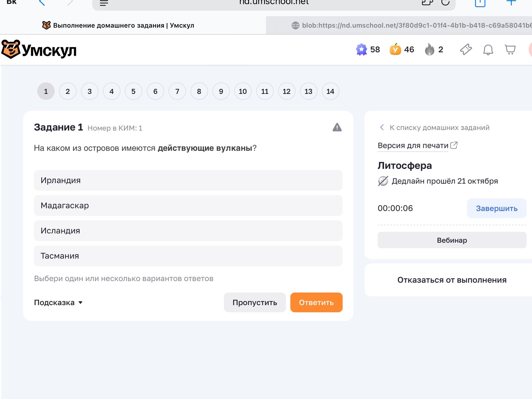Screen dimensions: 532x399
Task: Go to question number 7
Action: 177,91
